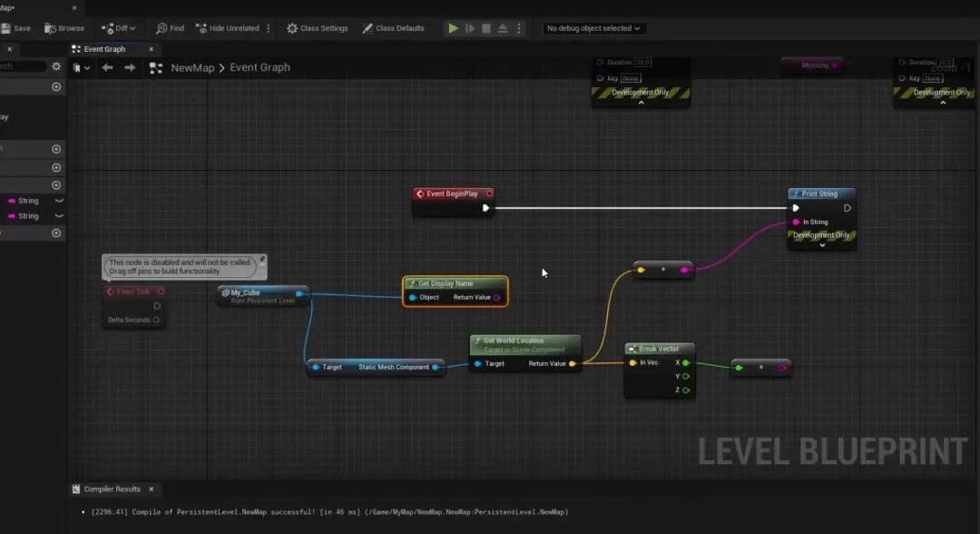
Task: Click the In String pin
Action: (796, 222)
